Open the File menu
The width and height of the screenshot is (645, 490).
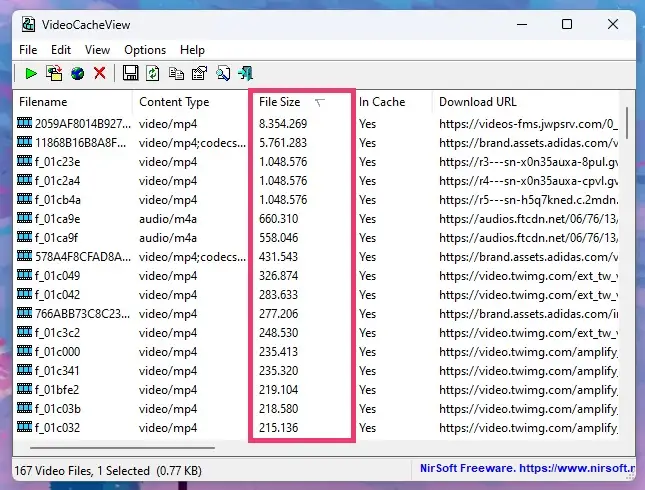pos(28,50)
